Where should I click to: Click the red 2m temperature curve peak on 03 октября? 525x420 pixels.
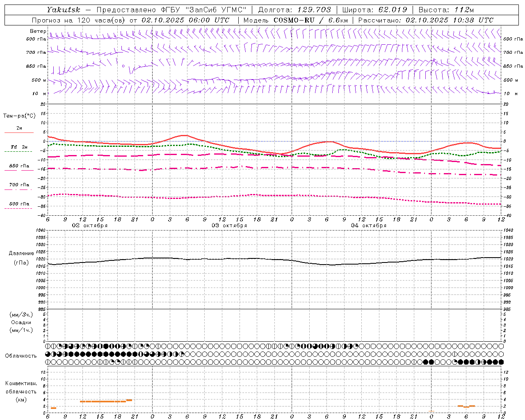click(x=184, y=135)
